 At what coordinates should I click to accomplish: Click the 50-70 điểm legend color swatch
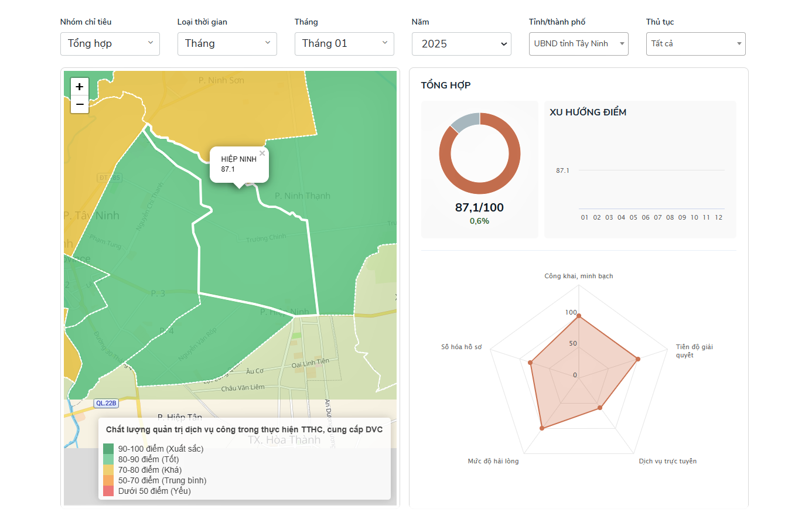pos(108,480)
